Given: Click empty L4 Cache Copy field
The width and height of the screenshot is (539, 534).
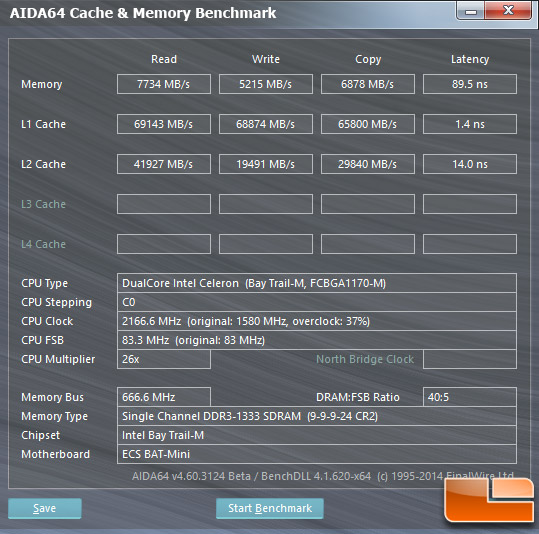Looking at the screenshot, I should coord(368,244).
